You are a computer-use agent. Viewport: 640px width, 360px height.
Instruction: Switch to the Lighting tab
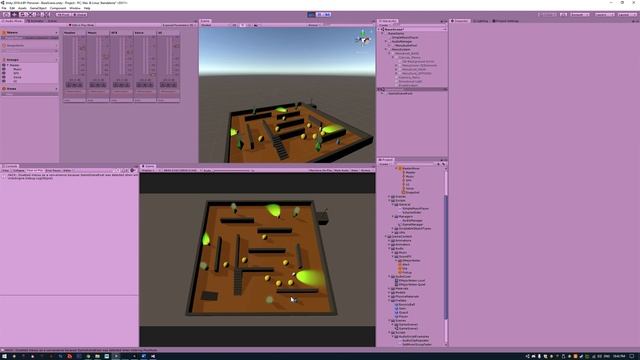click(x=480, y=21)
